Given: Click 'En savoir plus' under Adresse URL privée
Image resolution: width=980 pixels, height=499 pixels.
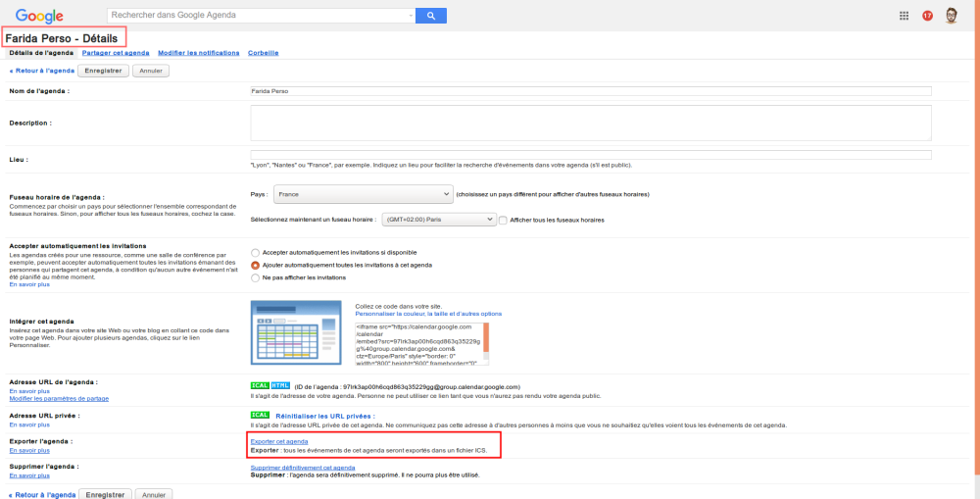Looking at the screenshot, I should click(x=29, y=424).
